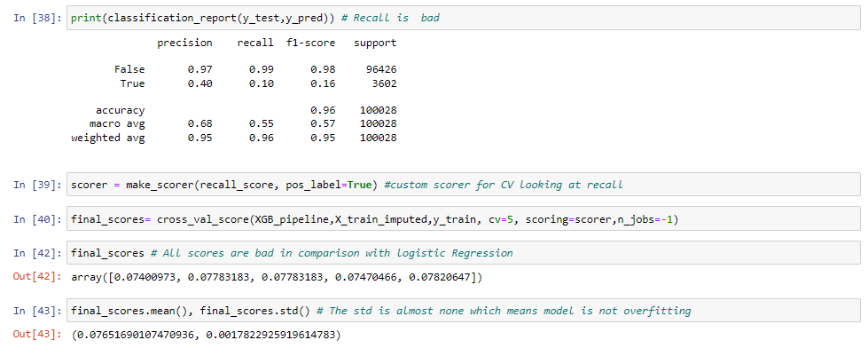Click the final_scores code cell In [42]
The width and height of the screenshot is (868, 356).
pyautogui.click(x=464, y=253)
